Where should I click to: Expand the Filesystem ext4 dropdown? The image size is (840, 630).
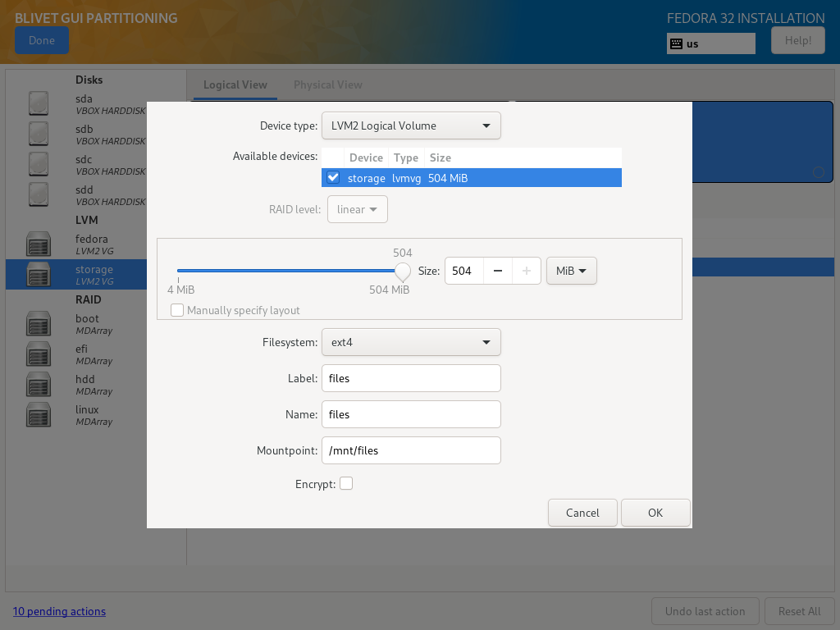pos(411,342)
